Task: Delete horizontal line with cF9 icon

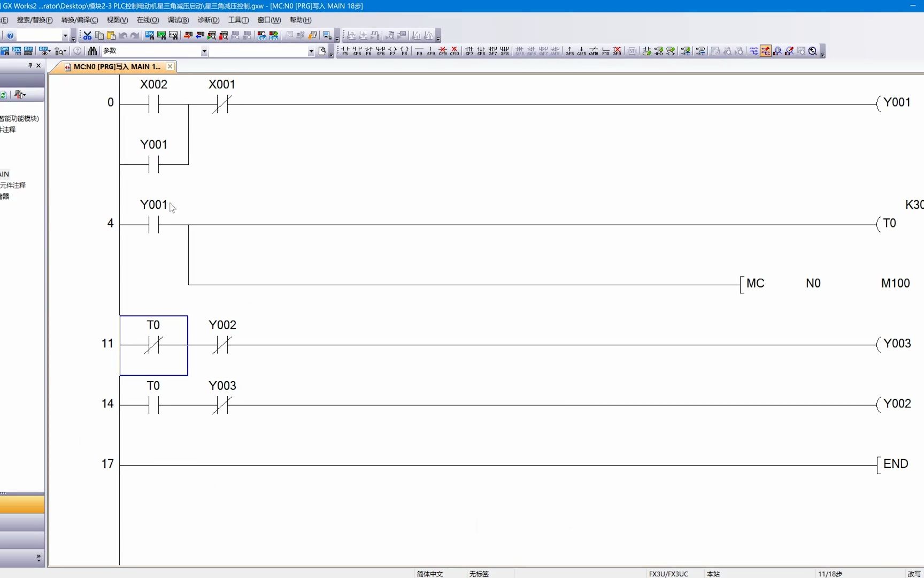Action: (443, 51)
